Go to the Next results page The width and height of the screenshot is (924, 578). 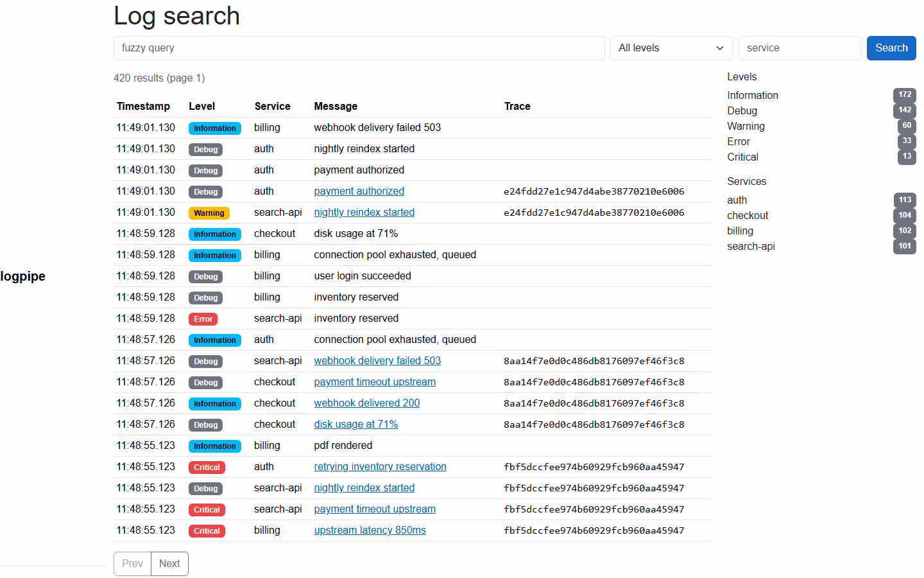[169, 564]
